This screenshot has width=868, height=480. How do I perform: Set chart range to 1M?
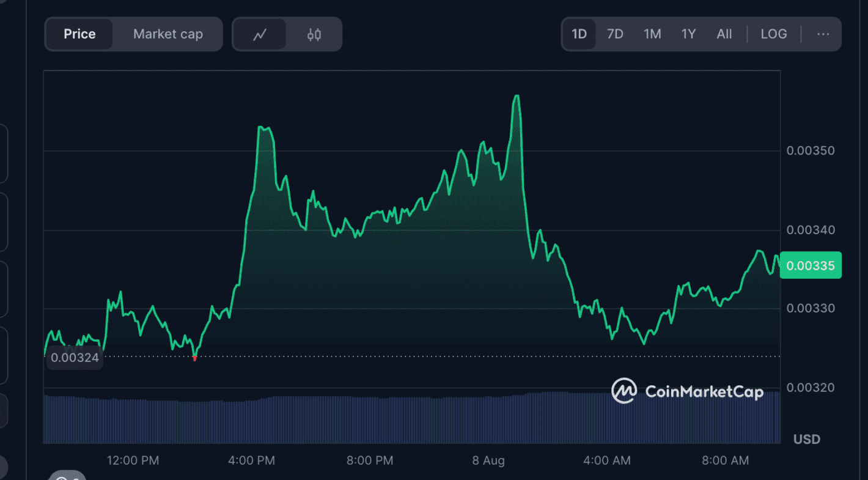[x=652, y=34]
